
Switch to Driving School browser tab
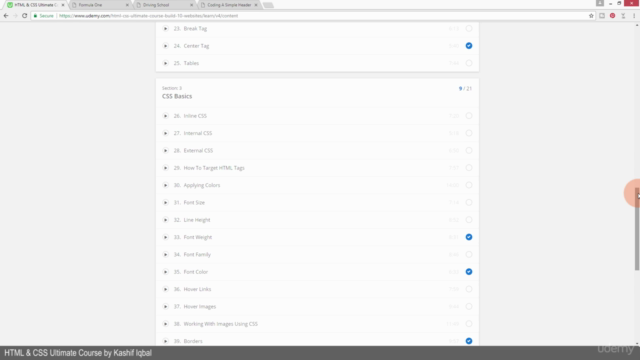(163, 5)
